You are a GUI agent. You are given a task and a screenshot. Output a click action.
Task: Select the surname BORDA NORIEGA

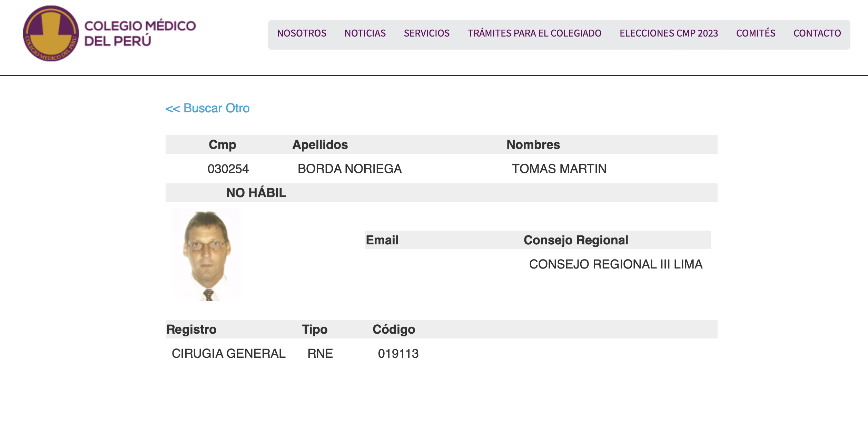click(349, 169)
